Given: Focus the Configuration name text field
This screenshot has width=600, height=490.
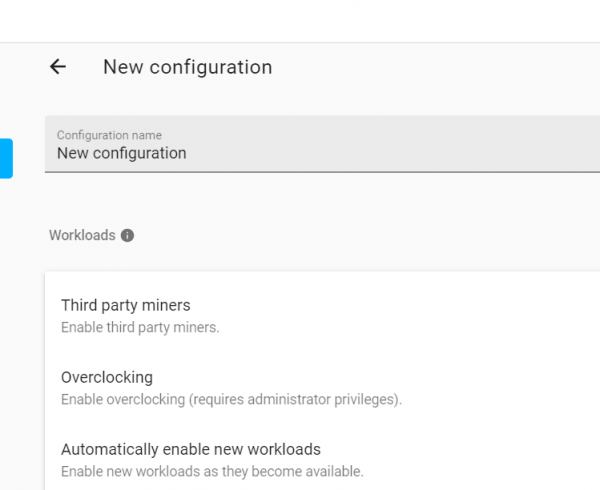Looking at the screenshot, I should (320, 154).
